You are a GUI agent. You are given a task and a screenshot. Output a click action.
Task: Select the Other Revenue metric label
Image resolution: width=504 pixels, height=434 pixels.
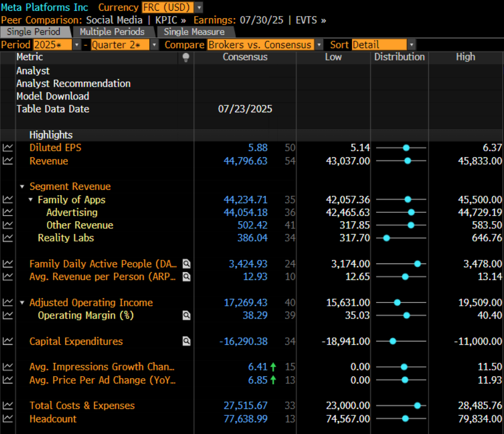click(x=80, y=226)
